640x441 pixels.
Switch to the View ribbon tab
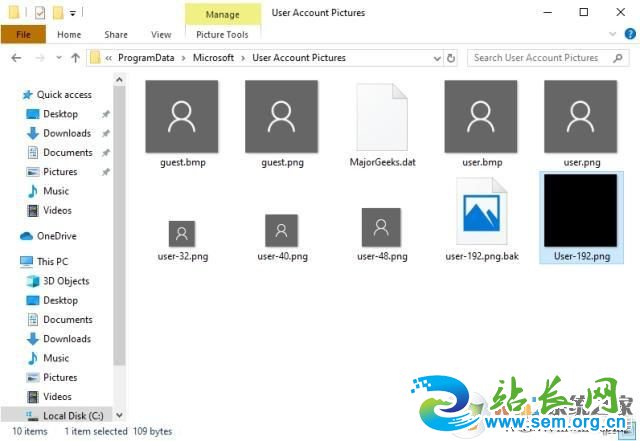[160, 35]
